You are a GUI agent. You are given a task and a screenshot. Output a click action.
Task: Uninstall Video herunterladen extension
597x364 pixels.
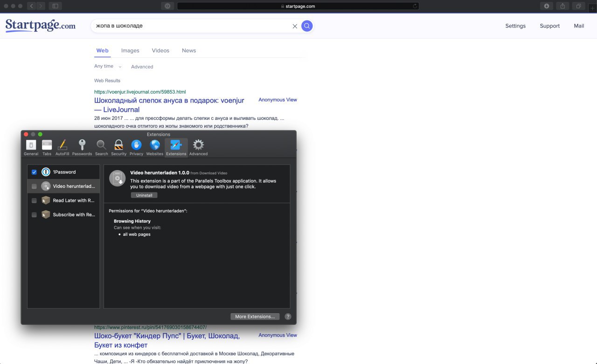[144, 195]
